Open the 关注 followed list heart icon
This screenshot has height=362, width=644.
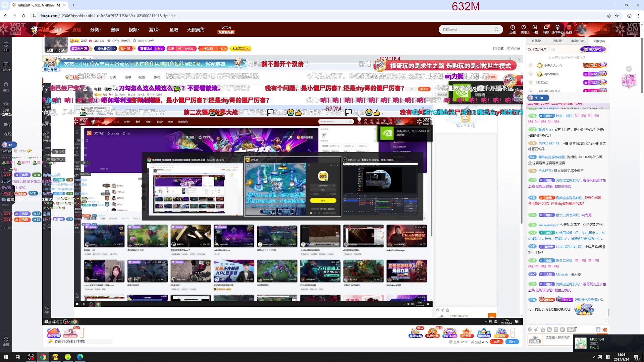coord(524,29)
